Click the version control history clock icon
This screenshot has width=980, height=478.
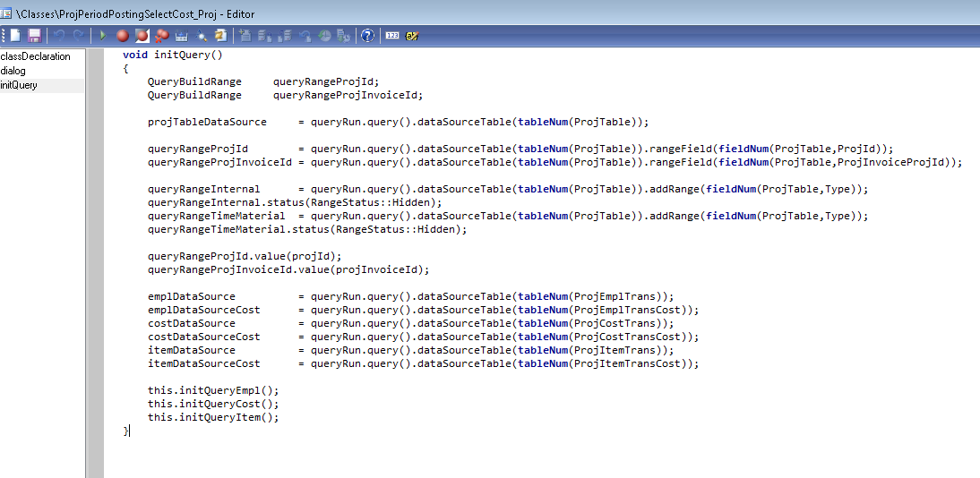[x=324, y=36]
